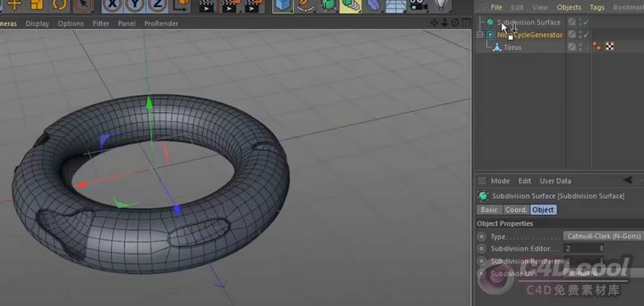The height and width of the screenshot is (306, 644).
Task: Toggle the Y axis lock
Action: (134, 6)
